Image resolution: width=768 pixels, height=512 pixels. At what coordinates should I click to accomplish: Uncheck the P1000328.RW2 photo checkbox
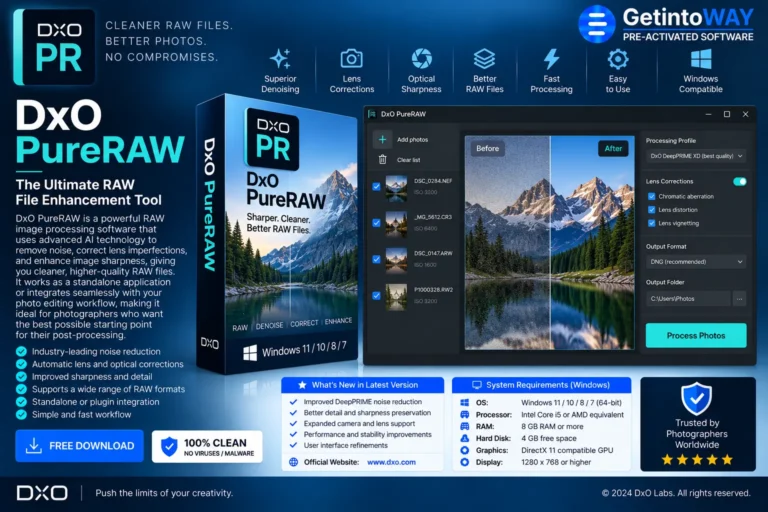pyautogui.click(x=376, y=295)
